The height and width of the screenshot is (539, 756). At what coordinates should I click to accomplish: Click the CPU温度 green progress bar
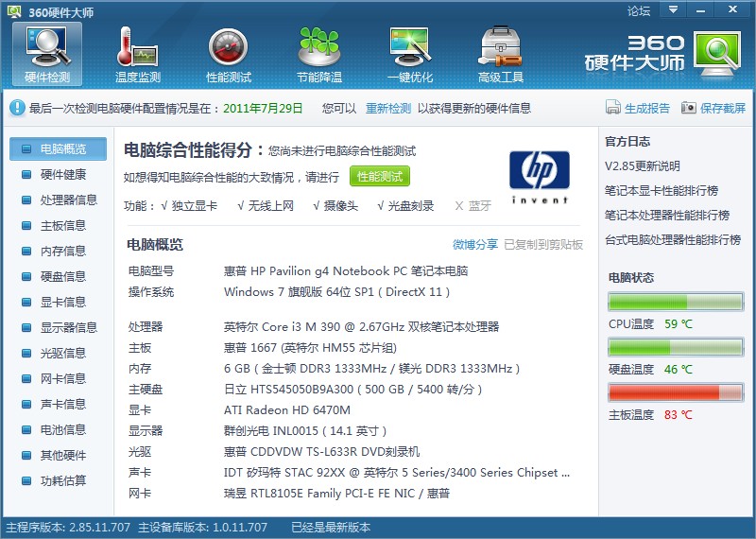tap(676, 302)
